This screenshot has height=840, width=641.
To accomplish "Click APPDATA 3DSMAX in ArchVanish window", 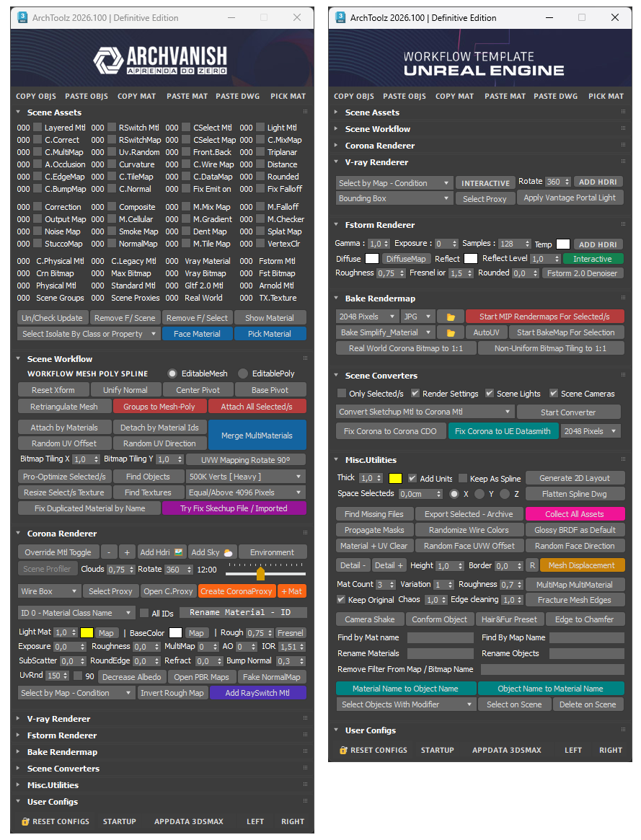I will (x=189, y=821).
